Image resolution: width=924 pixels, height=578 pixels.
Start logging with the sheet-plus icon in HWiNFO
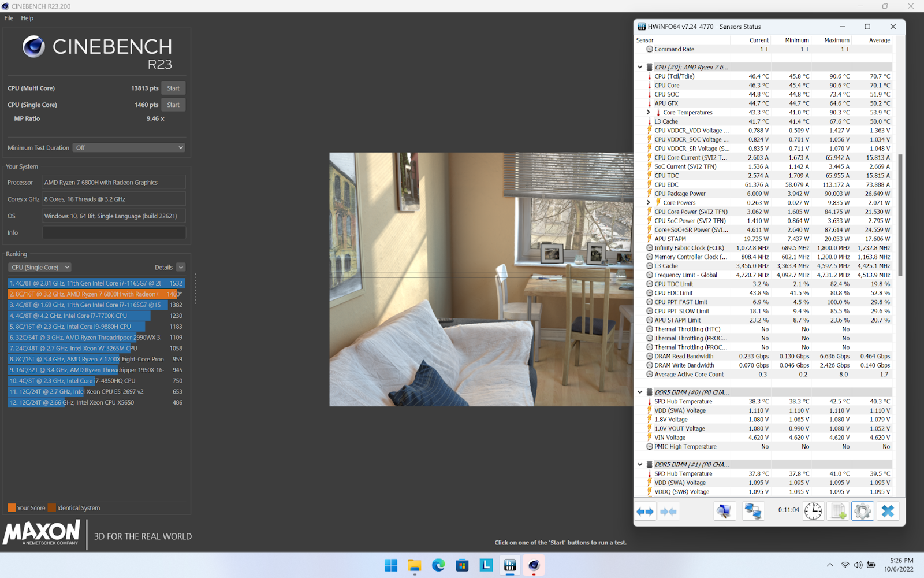pyautogui.click(x=839, y=512)
